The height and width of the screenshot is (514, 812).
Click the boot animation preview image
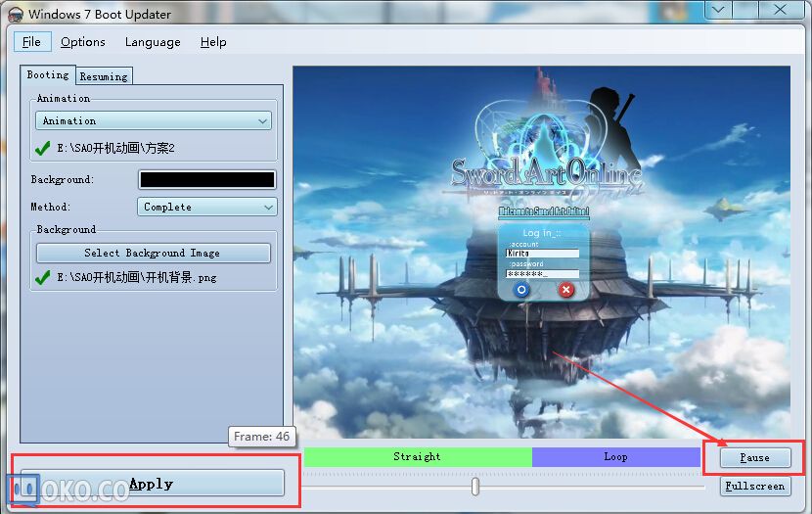(542, 252)
